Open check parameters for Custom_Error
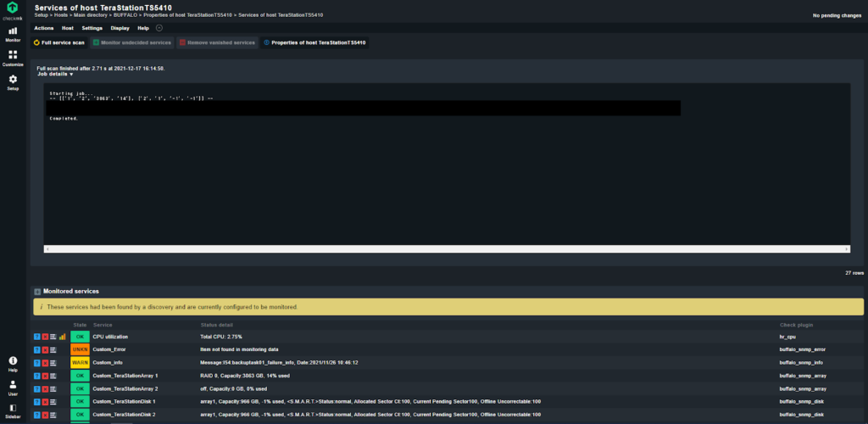 [x=53, y=350]
